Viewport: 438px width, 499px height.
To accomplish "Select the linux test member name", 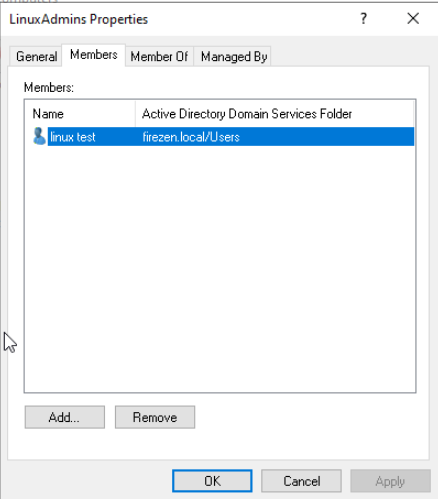I will 73,137.
